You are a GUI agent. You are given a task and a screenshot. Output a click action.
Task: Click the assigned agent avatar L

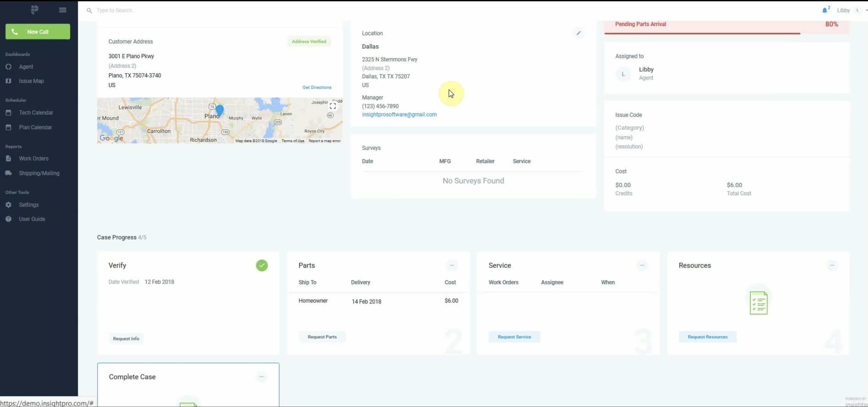(x=623, y=74)
